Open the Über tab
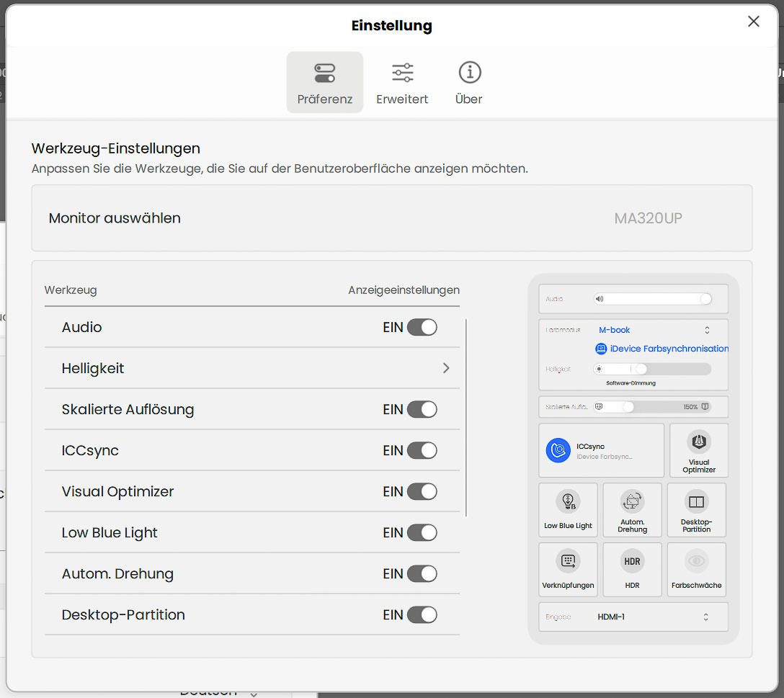 [469, 83]
